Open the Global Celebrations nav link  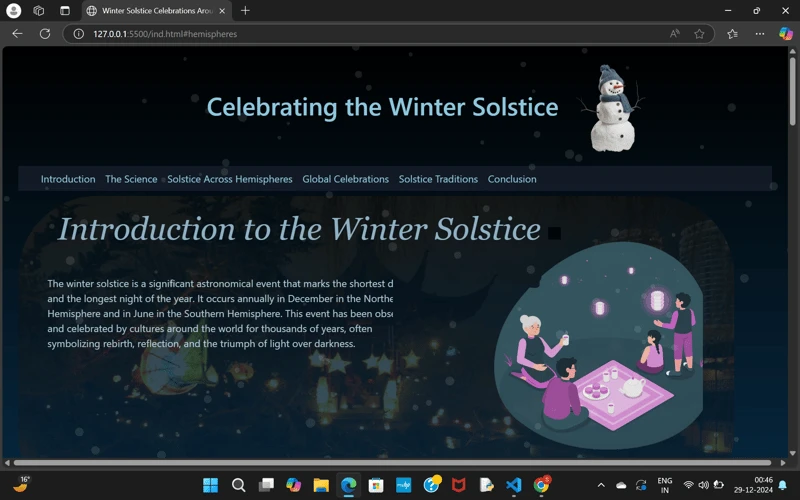coord(345,179)
